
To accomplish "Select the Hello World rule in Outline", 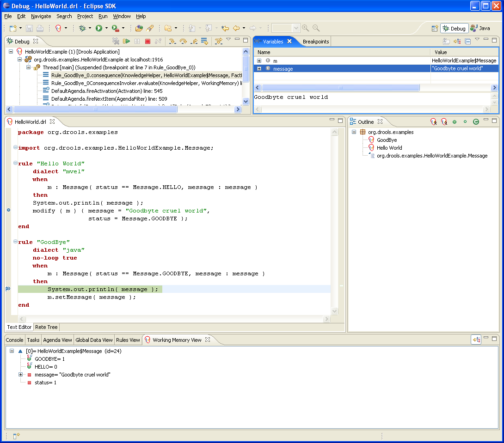I will pyautogui.click(x=389, y=148).
